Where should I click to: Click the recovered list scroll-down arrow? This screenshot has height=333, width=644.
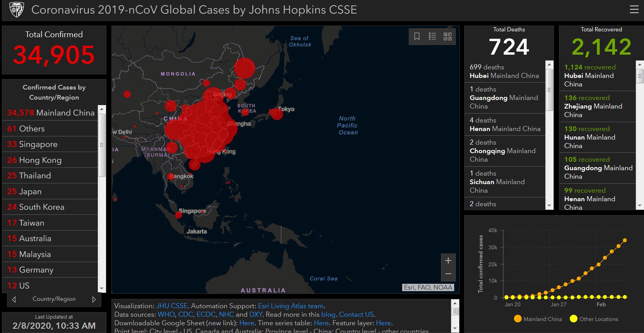(640, 206)
